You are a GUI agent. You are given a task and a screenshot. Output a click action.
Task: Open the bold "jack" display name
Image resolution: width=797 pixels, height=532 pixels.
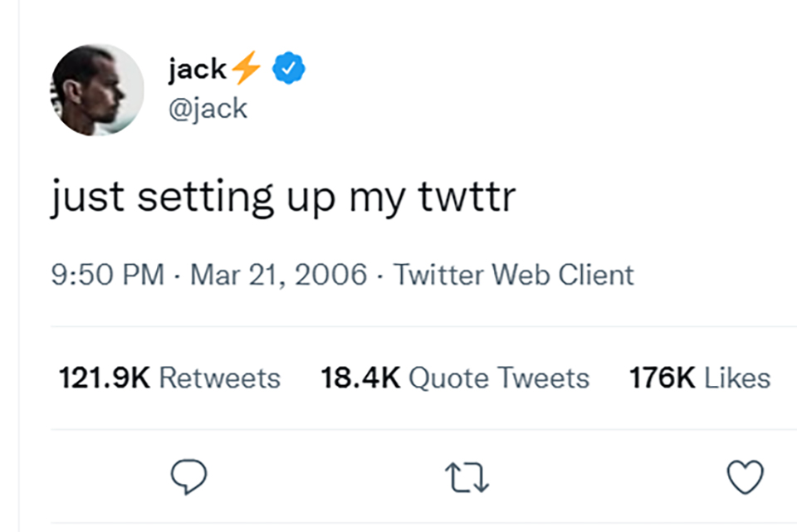197,71
